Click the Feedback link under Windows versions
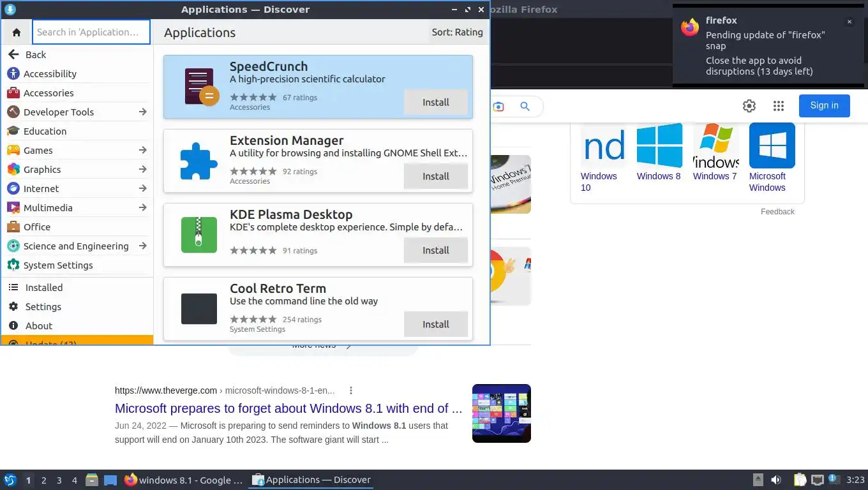This screenshot has height=490, width=868. click(x=777, y=212)
